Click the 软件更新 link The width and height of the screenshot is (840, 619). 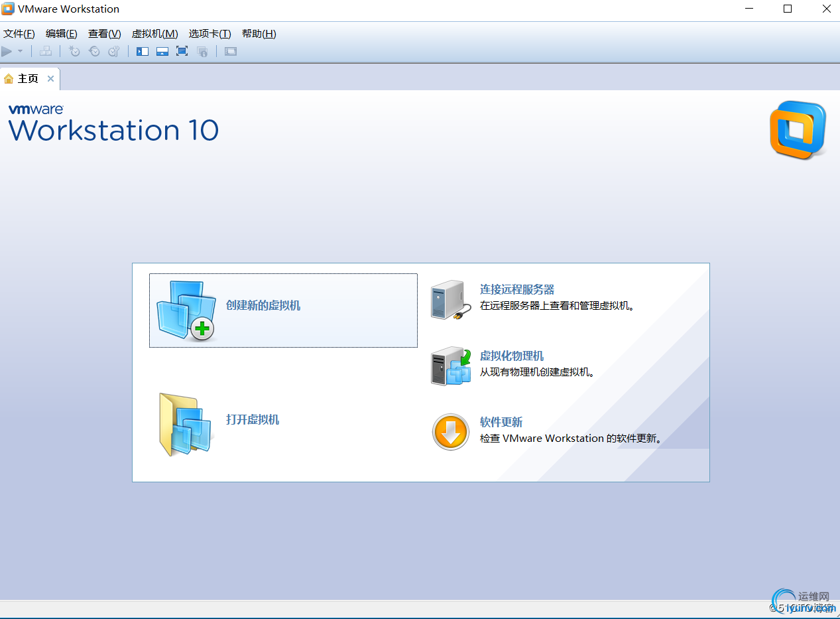[x=501, y=422]
